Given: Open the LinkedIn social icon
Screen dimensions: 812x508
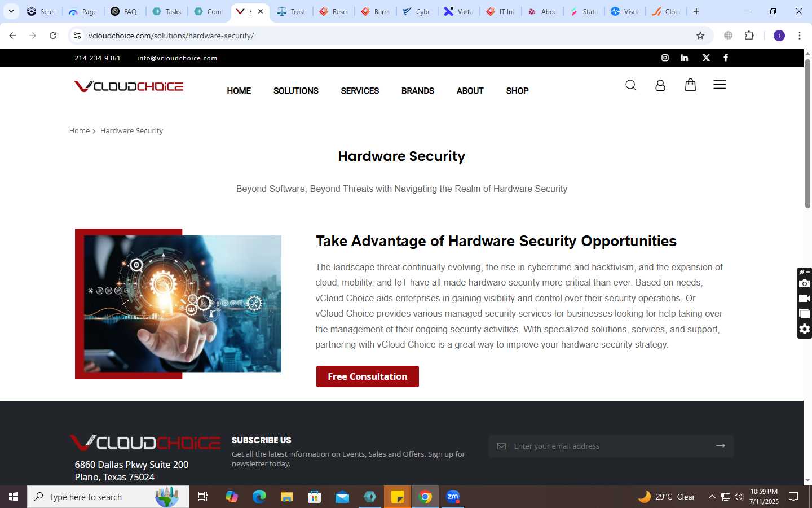Looking at the screenshot, I should coord(684,58).
